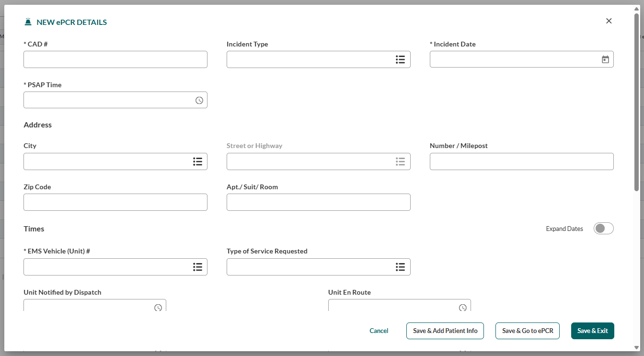This screenshot has width=644, height=356.
Task: Select the Number / Milepost field
Action: click(x=521, y=161)
